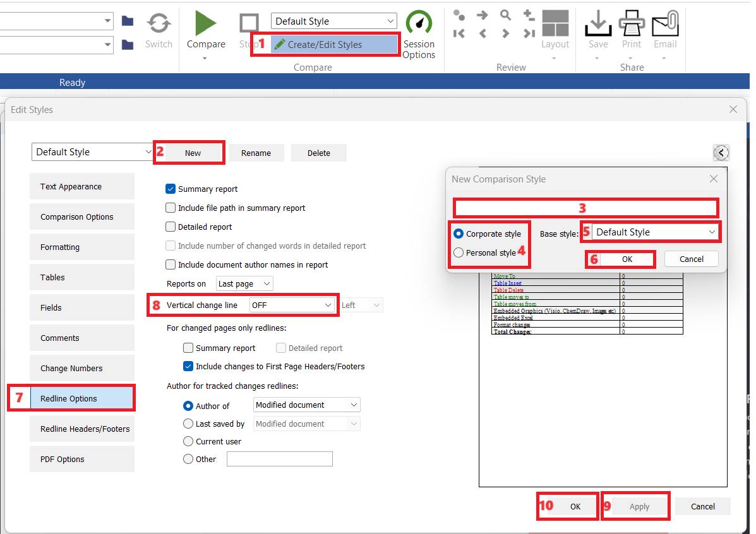
Task: Select the Personal style radio button
Action: point(458,253)
